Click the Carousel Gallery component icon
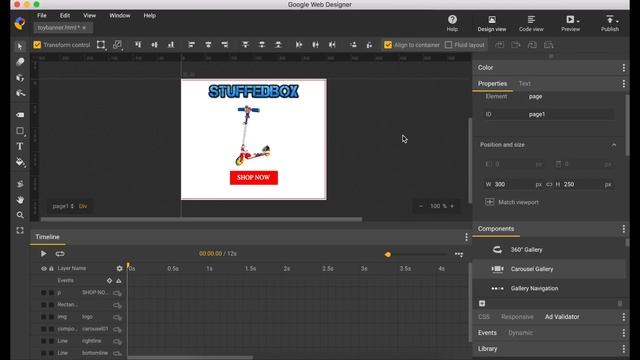The height and width of the screenshot is (360, 640). [x=497, y=269]
